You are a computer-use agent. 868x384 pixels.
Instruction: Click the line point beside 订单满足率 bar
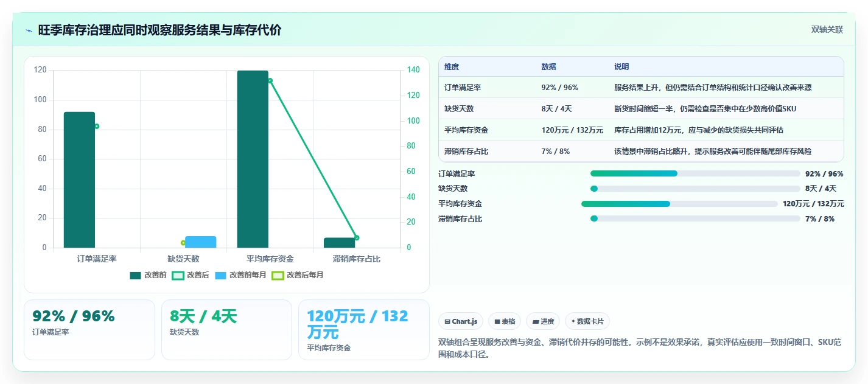point(97,126)
